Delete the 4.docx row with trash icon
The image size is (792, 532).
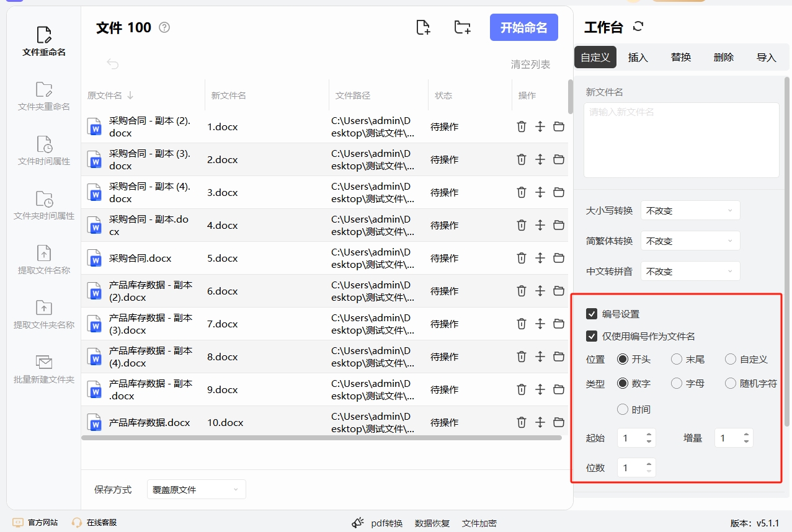(x=522, y=225)
